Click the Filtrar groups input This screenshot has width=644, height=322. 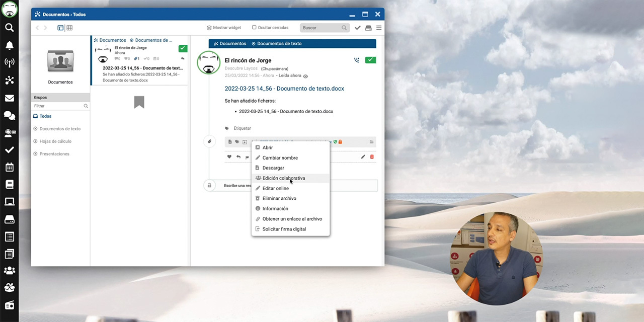[x=61, y=106]
